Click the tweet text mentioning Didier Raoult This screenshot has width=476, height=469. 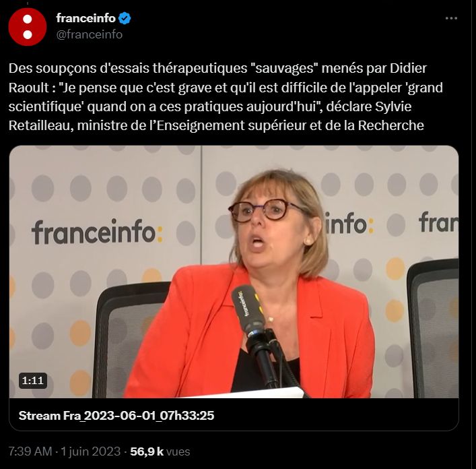click(226, 96)
